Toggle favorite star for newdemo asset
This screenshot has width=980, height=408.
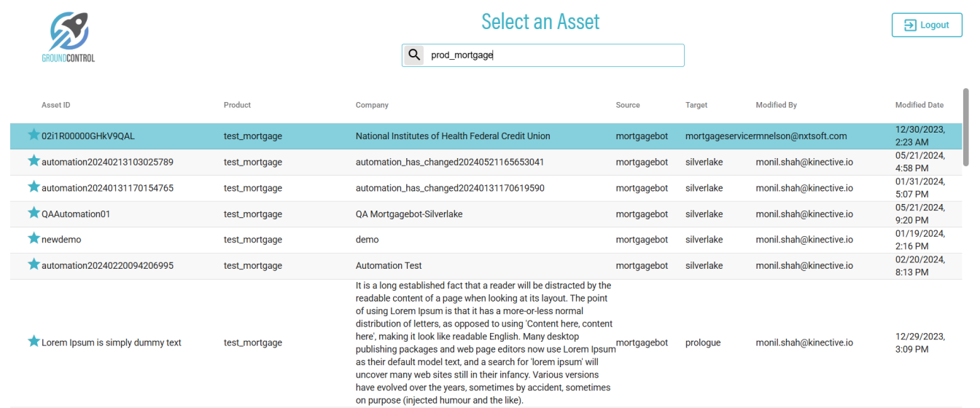point(34,238)
